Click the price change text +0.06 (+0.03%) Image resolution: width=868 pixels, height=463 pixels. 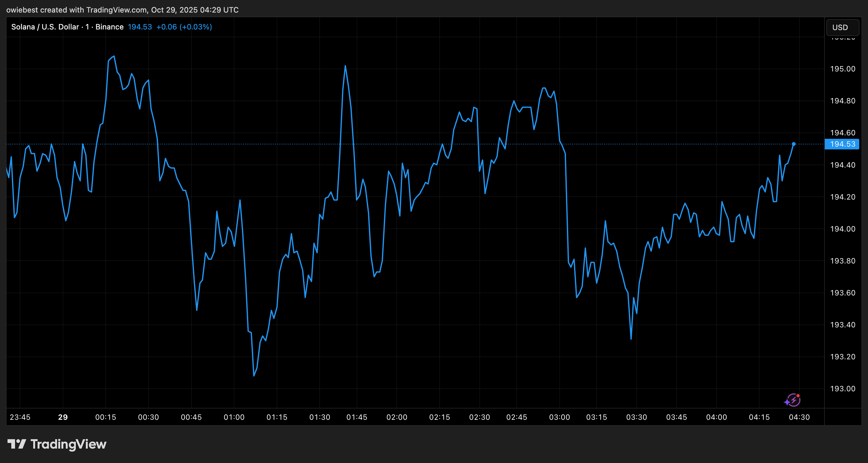[184, 27]
